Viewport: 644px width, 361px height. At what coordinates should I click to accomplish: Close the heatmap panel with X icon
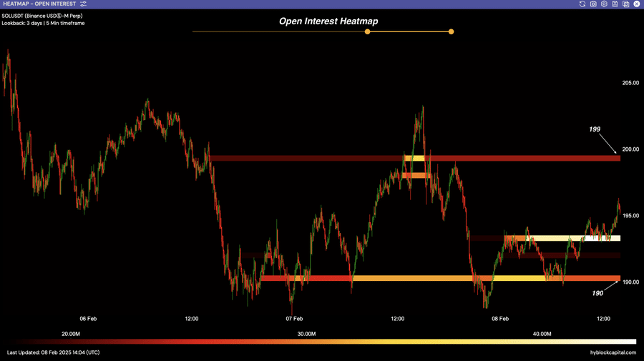click(636, 4)
